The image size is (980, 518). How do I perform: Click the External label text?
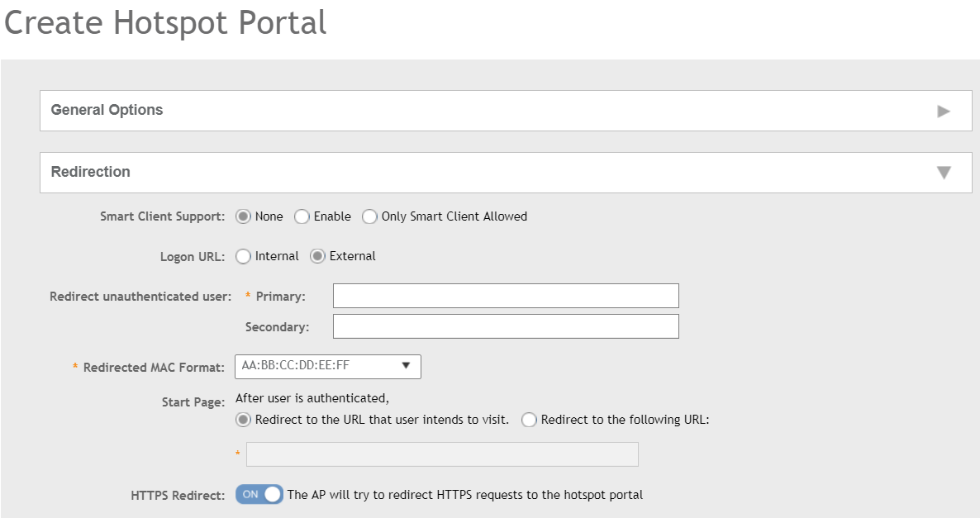point(352,256)
